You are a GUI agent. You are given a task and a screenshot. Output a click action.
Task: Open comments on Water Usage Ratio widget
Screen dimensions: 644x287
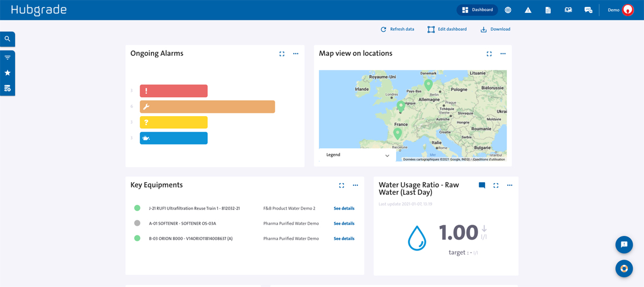pos(482,185)
